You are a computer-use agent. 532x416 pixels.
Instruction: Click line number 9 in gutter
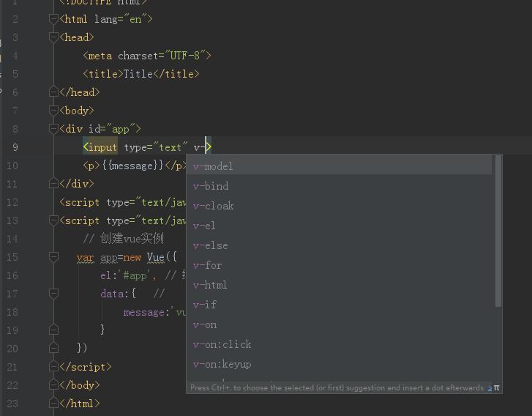click(15, 147)
